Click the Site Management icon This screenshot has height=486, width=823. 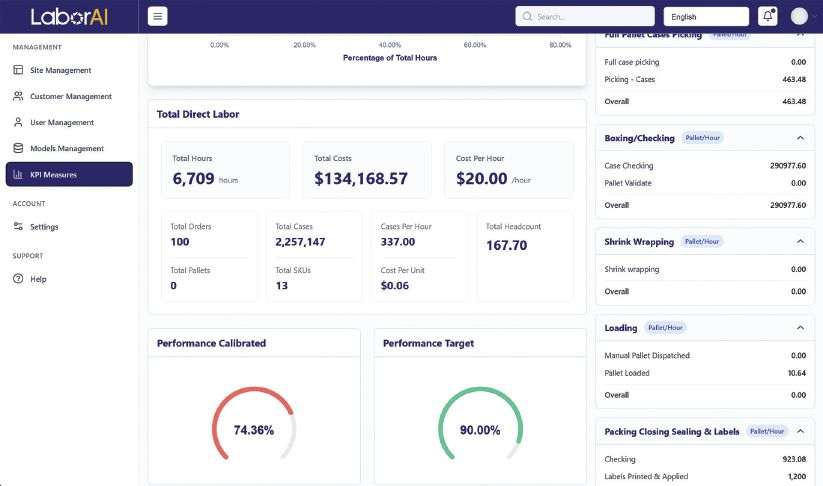(x=18, y=70)
